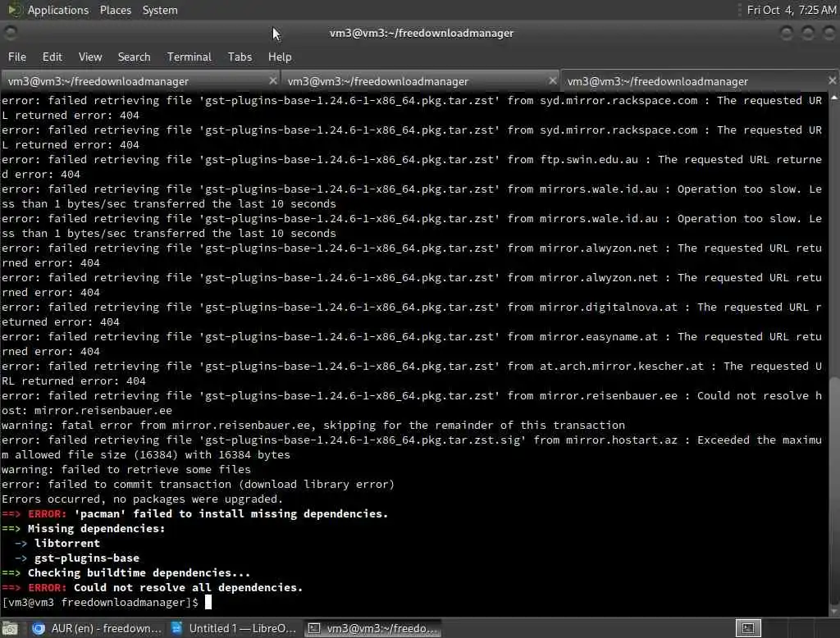Close the terminal window

click(x=829, y=34)
